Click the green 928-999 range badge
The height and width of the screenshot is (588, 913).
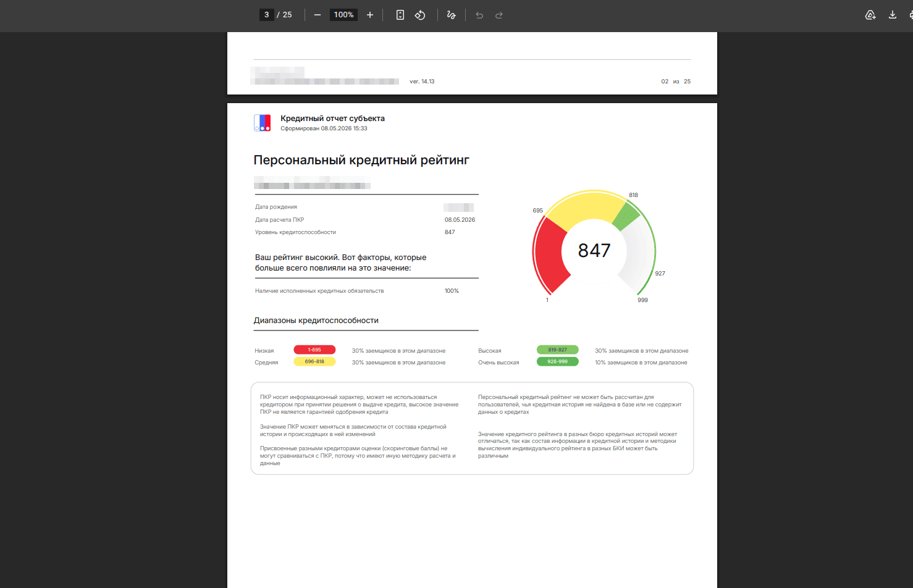click(x=557, y=361)
